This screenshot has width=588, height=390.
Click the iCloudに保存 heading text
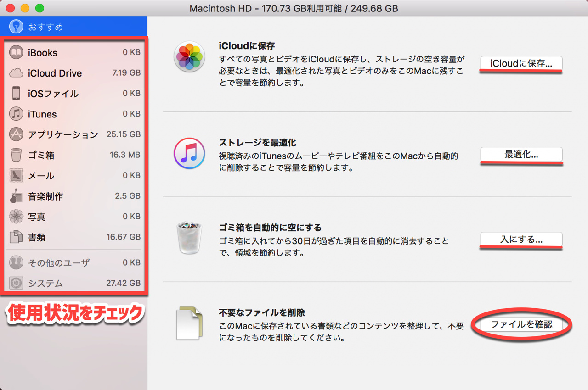247,46
